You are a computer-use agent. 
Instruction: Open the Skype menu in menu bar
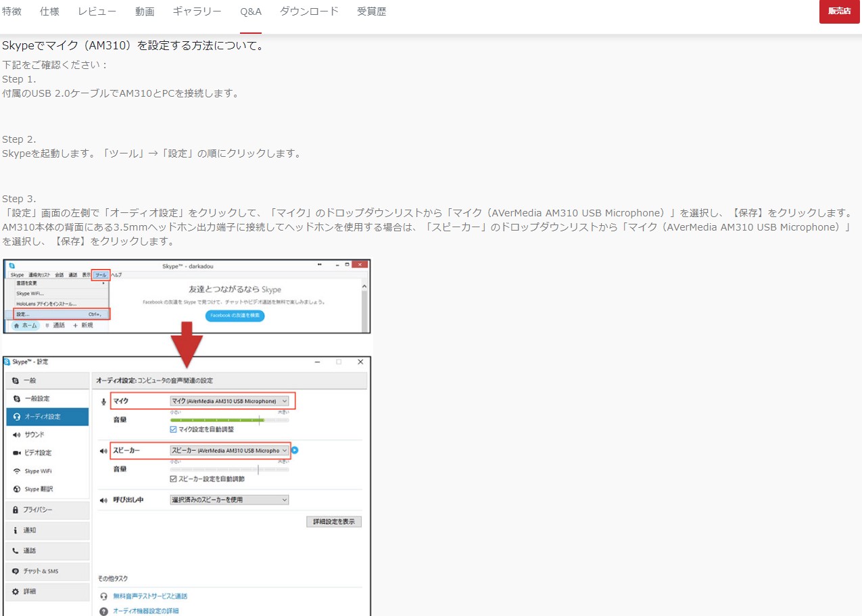pos(17,275)
